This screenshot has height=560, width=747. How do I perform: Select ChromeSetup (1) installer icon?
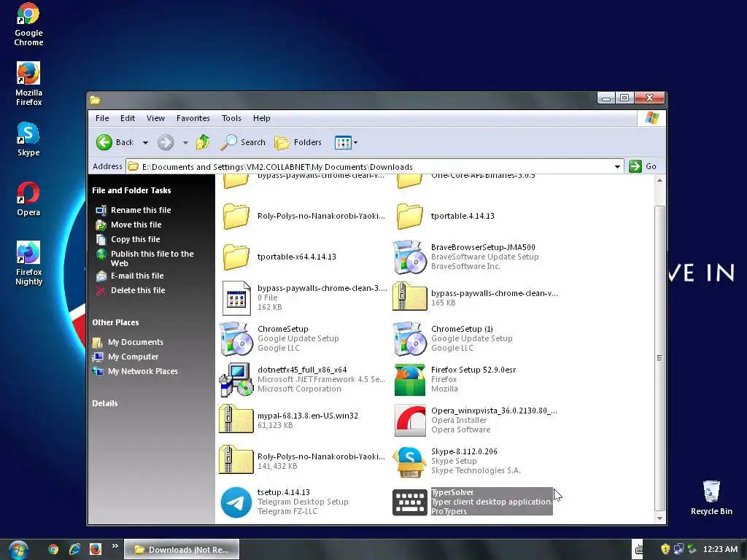point(409,339)
